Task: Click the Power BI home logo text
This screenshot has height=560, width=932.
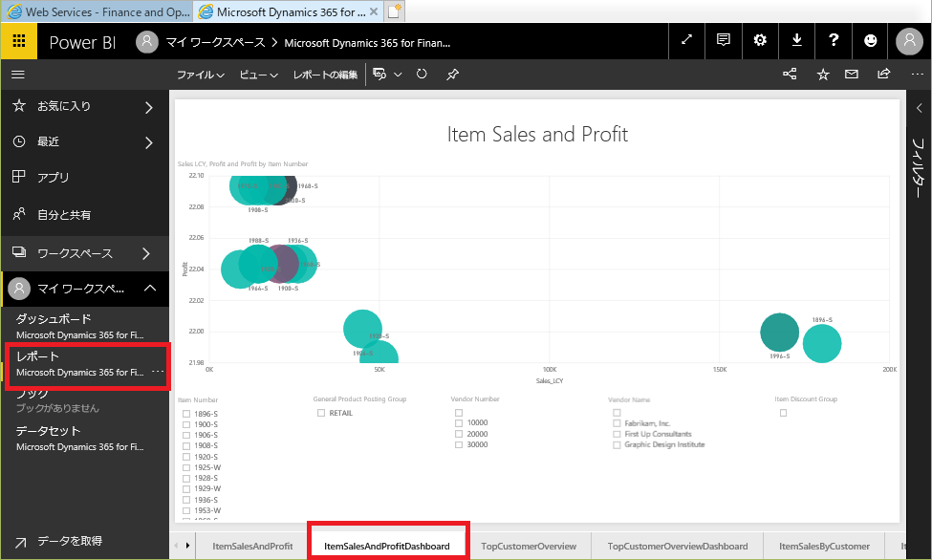Action: coord(82,42)
